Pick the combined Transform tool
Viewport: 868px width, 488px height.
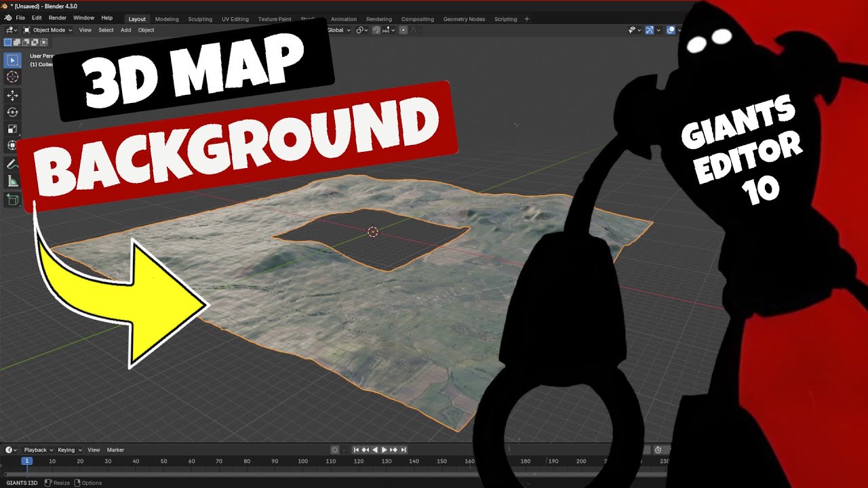(12, 146)
